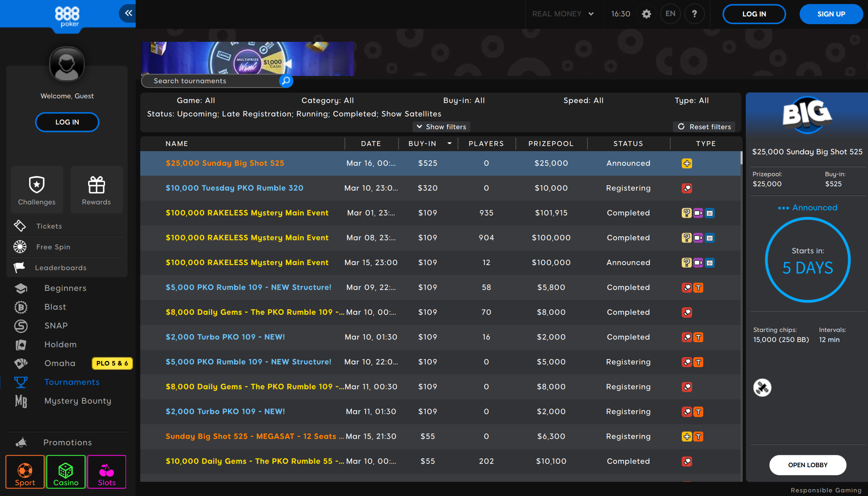Open the Real Money mode dropdown
The height and width of the screenshot is (496, 868).
pos(563,14)
